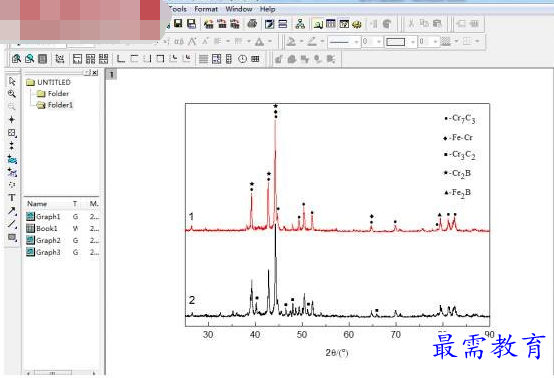
Task: Select the Text tool T icon
Action: click(x=12, y=197)
